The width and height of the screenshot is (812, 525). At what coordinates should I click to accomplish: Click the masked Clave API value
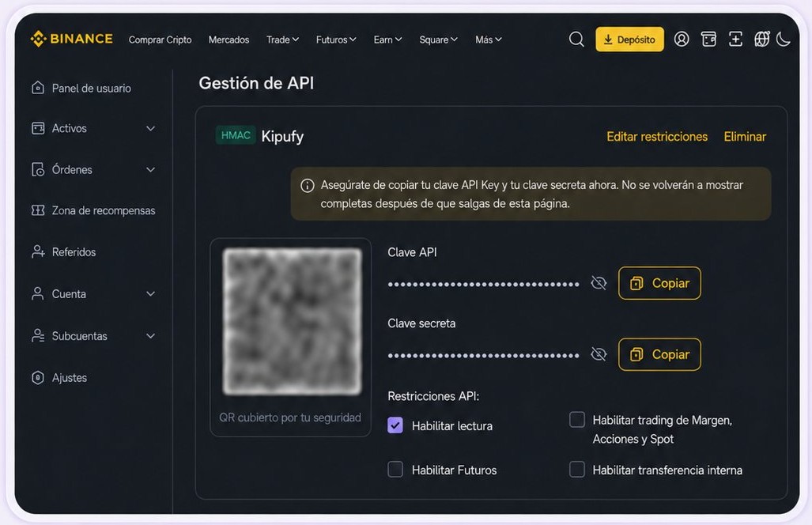tap(483, 285)
